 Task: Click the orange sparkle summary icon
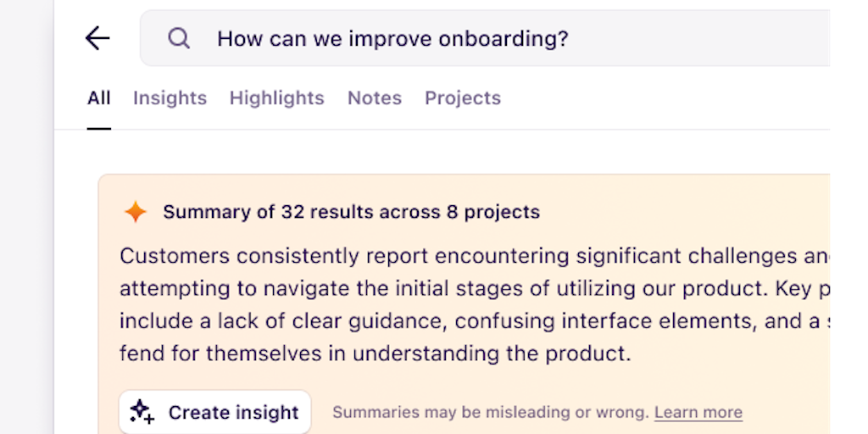[x=136, y=212]
